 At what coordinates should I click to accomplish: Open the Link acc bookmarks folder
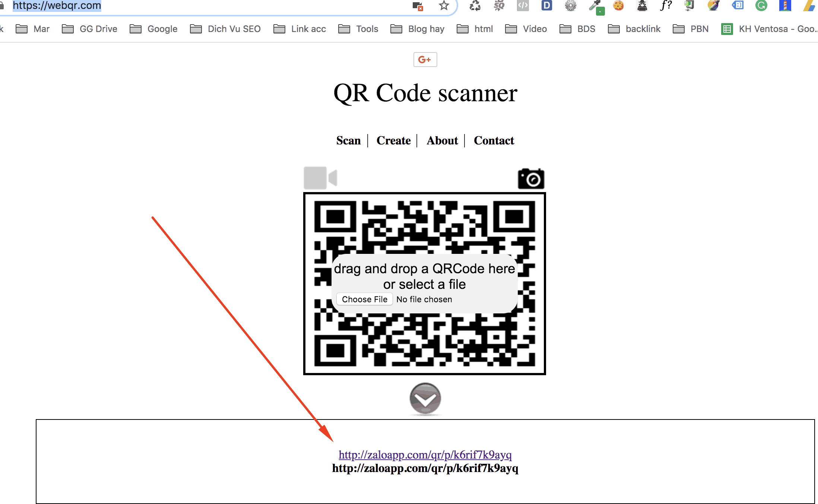[300, 29]
